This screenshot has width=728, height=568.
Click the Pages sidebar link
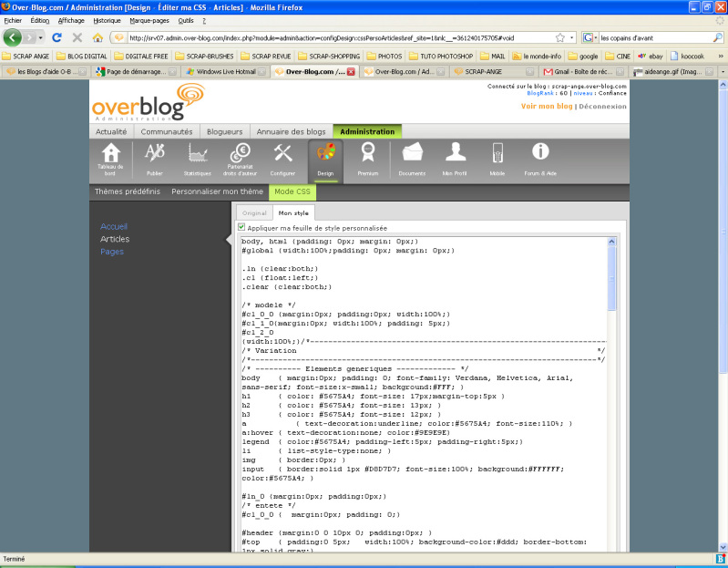[112, 252]
